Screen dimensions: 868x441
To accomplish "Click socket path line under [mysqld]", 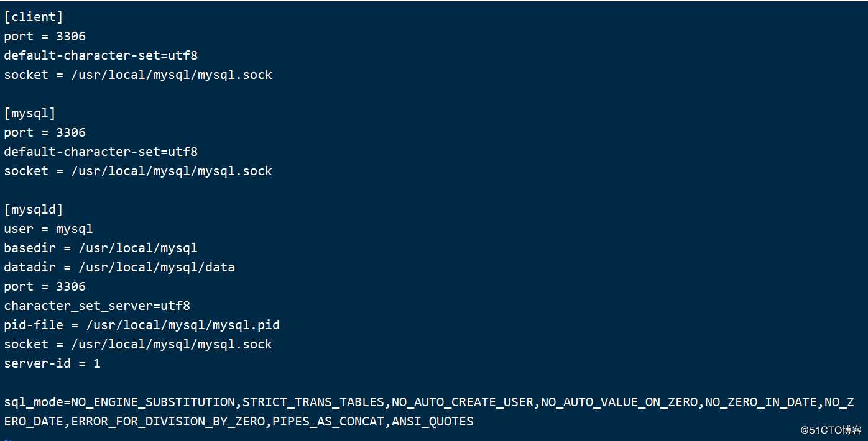I will (x=138, y=345).
